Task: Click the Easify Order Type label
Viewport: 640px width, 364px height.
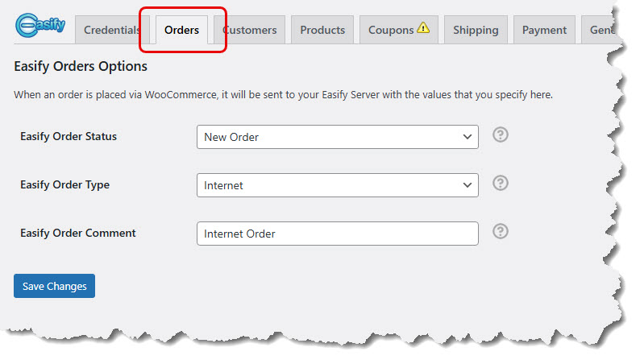Action: click(65, 184)
